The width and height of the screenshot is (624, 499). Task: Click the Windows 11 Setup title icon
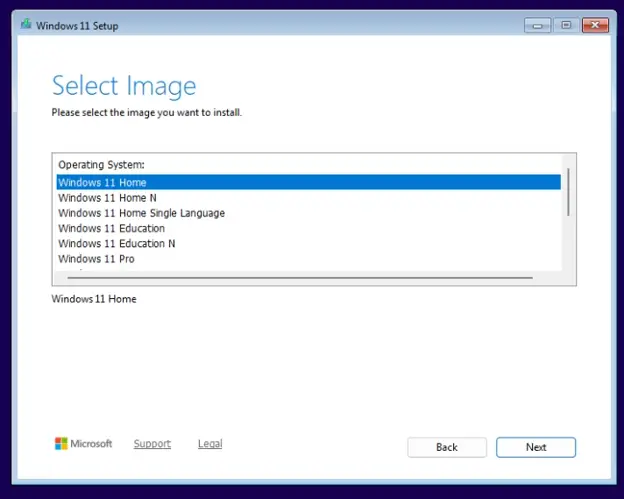coord(26,25)
